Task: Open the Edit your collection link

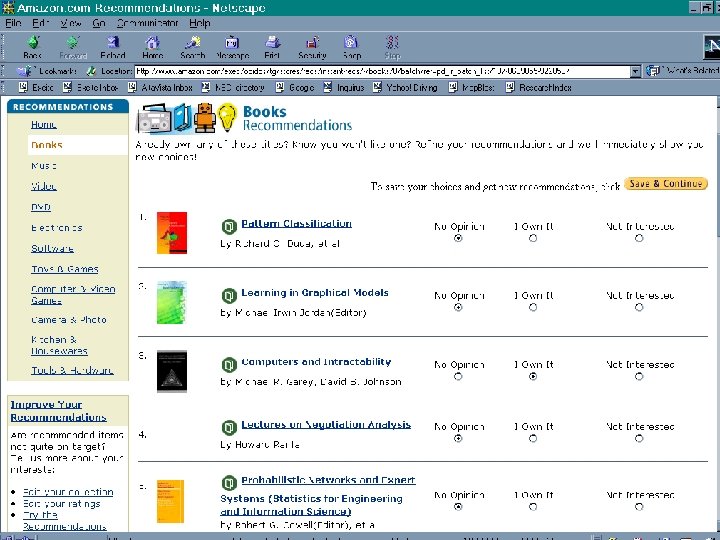Action: coord(68,492)
